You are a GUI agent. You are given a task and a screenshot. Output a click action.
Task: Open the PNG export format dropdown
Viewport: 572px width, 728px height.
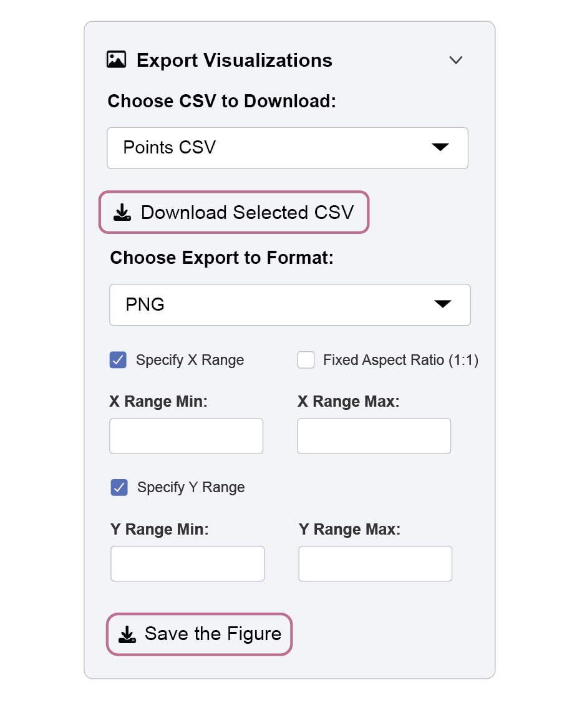pyautogui.click(x=289, y=305)
